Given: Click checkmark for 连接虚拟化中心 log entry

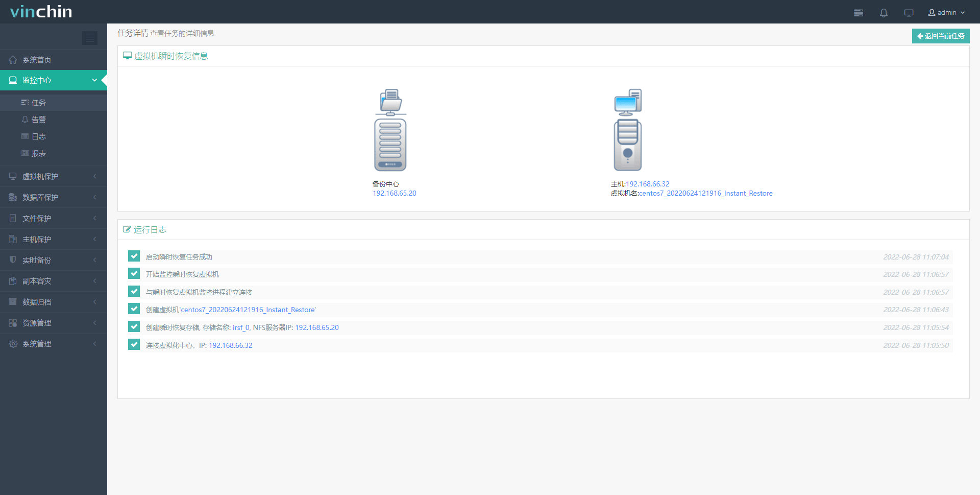Looking at the screenshot, I should (x=134, y=344).
